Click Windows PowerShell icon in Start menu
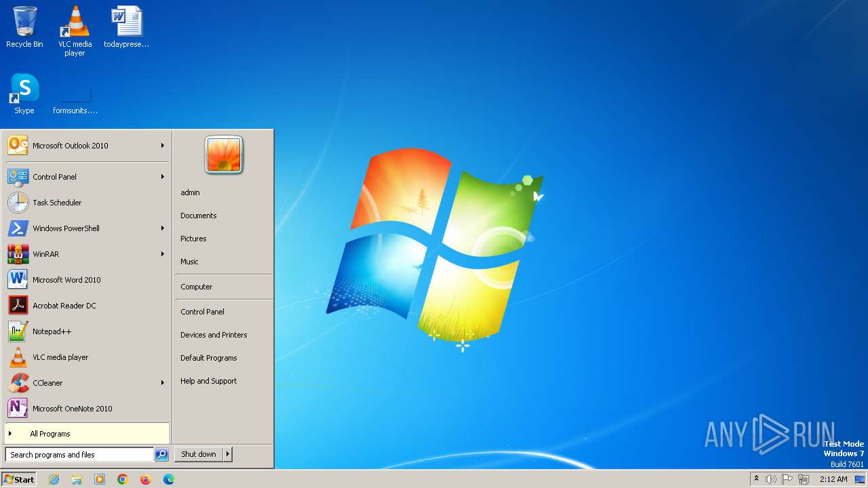Screen dimensions: 868x488 tap(18, 228)
